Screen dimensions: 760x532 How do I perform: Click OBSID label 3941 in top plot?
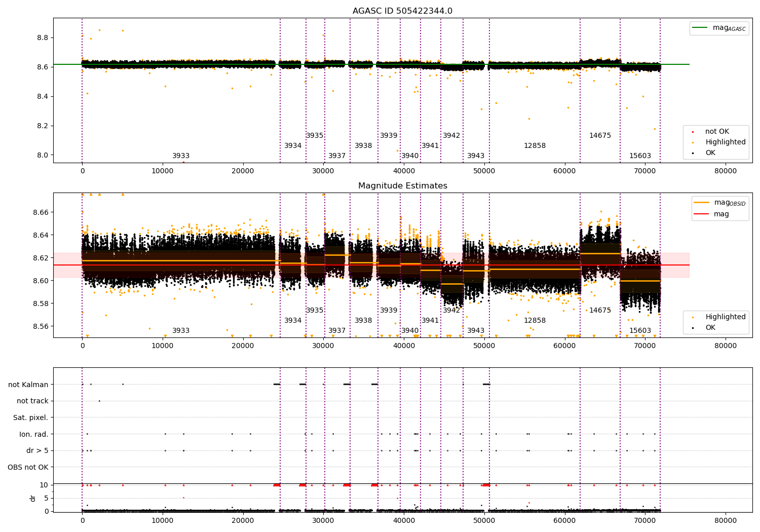(x=430, y=146)
